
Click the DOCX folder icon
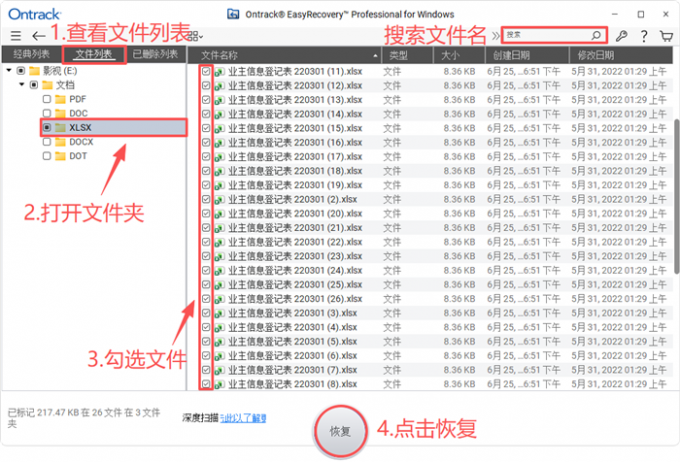(61, 142)
